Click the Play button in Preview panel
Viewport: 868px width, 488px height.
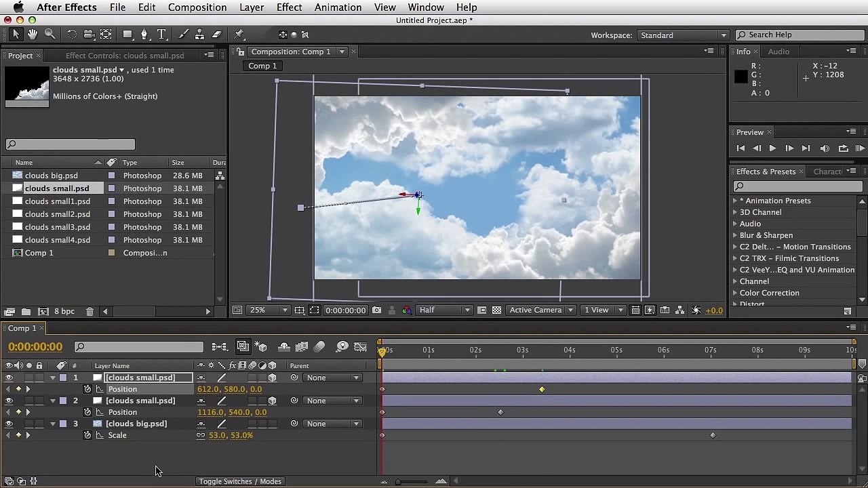point(772,148)
